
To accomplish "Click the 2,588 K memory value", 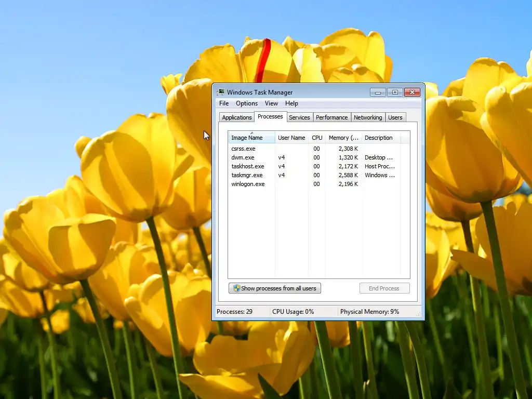I will pos(348,175).
